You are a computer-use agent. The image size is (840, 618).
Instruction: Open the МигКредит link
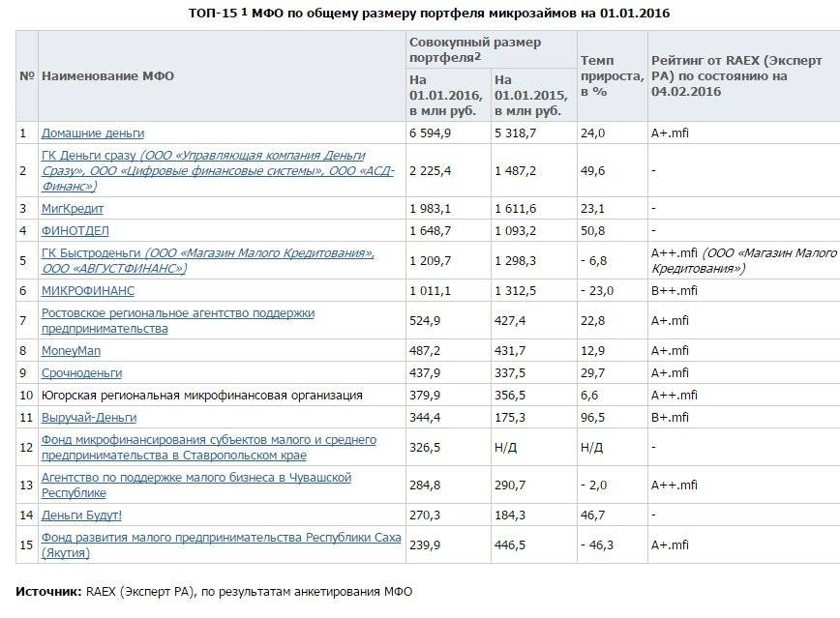click(x=73, y=208)
